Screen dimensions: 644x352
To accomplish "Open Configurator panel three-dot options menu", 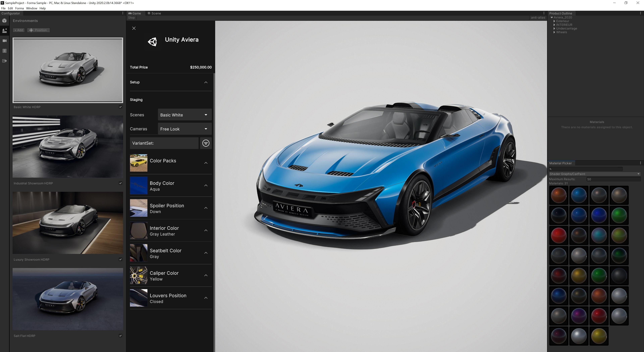I will tap(122, 13).
